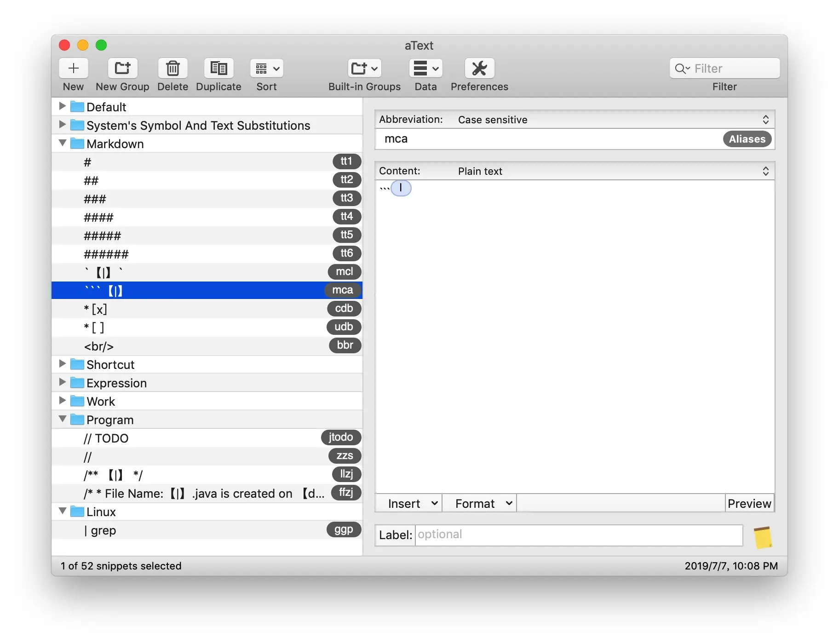
Task: Select the ###### snippet row
Action: tap(207, 254)
